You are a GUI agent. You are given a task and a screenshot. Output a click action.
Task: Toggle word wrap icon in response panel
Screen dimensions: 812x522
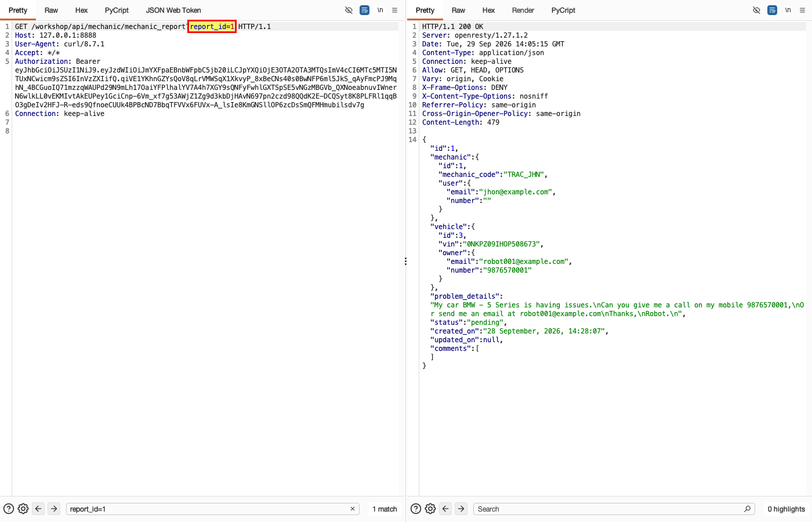pyautogui.click(x=772, y=10)
